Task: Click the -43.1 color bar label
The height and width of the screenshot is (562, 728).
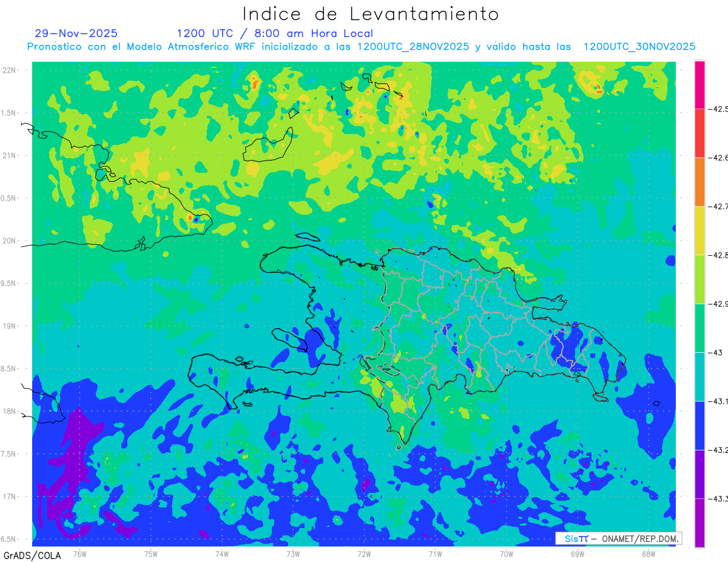Action: click(x=719, y=401)
